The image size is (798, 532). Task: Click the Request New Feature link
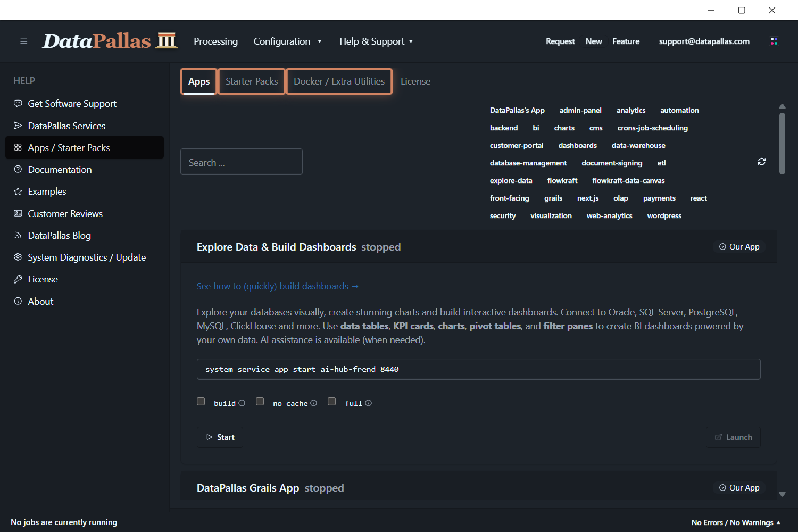pyautogui.click(x=593, y=41)
